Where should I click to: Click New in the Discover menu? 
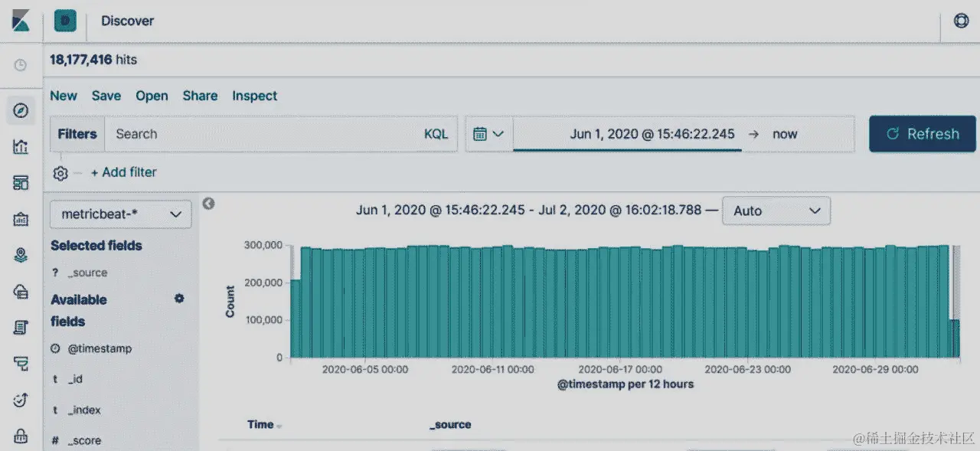point(64,96)
